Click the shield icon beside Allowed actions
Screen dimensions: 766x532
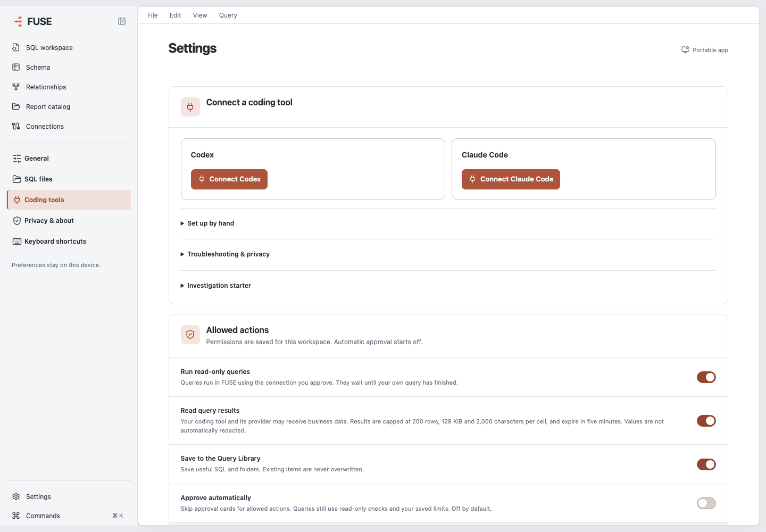(190, 335)
